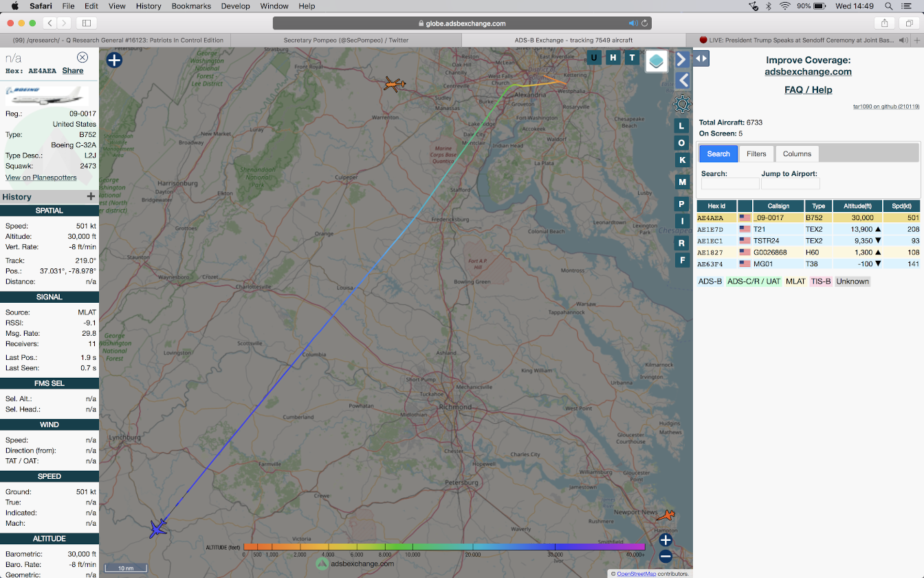The image size is (924, 578).
Task: Switch to the Filters tab
Action: (756, 153)
